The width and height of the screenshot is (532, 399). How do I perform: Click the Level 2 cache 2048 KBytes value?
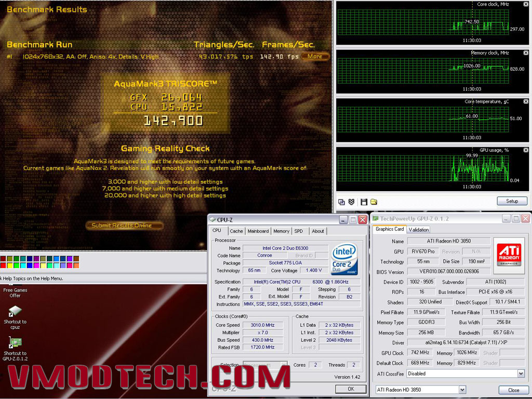339,340
